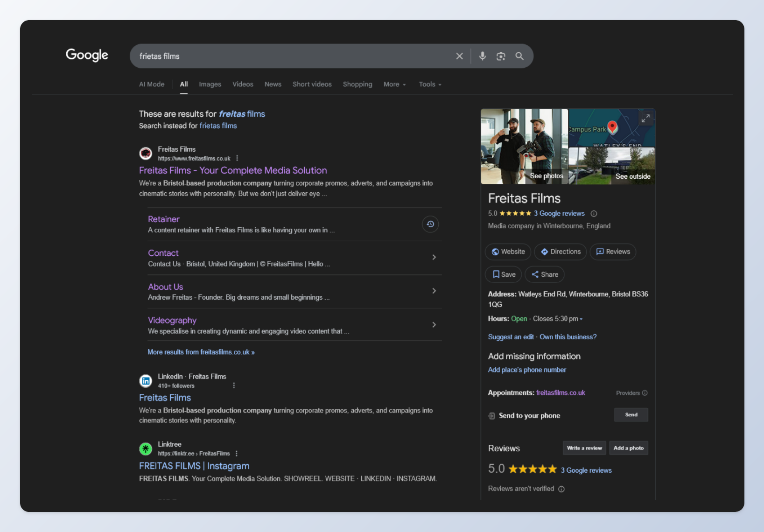Select the All results tab
The image size is (764, 532).
click(x=184, y=84)
